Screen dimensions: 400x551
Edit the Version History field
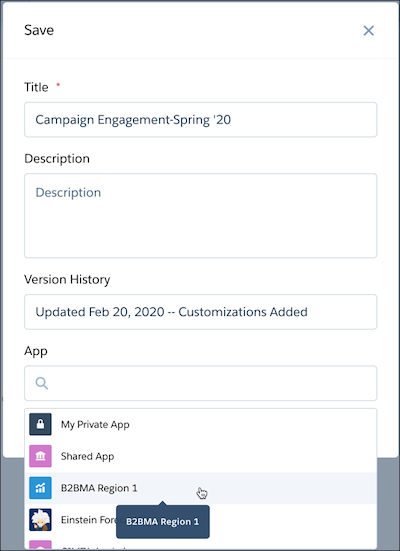click(201, 312)
